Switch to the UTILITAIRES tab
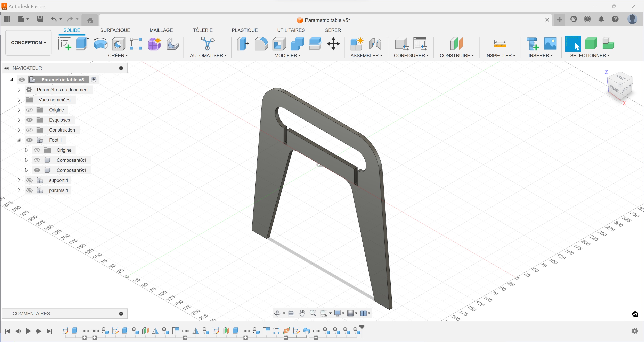 point(291,30)
